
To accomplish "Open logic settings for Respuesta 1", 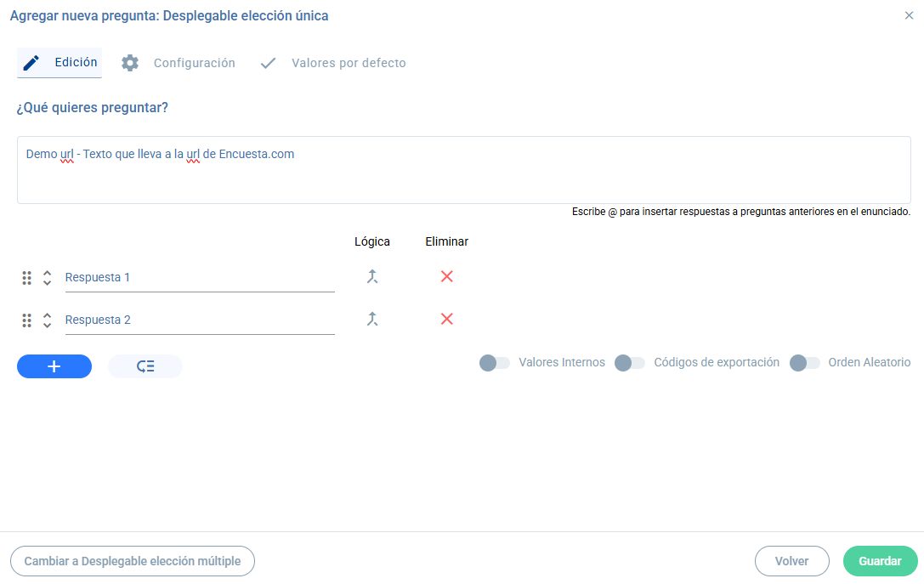I will tap(371, 276).
